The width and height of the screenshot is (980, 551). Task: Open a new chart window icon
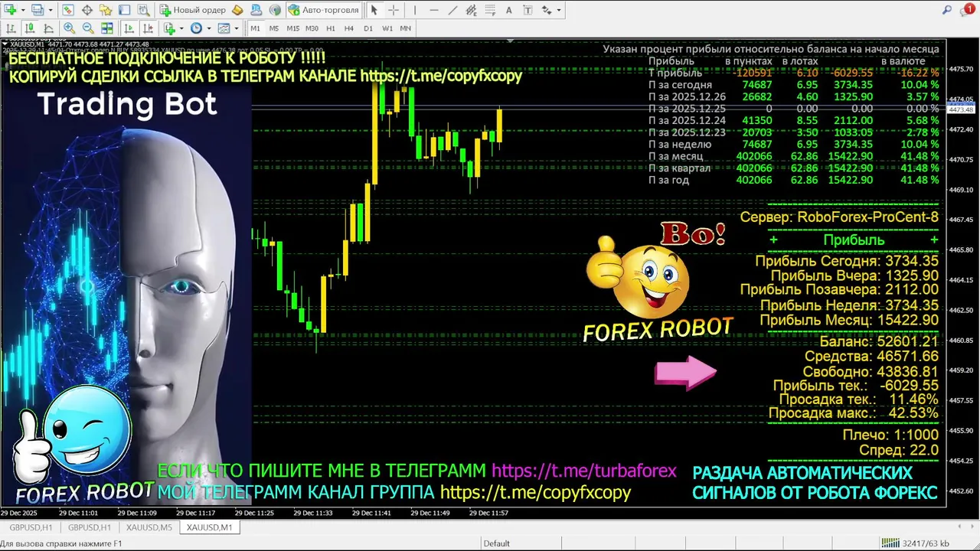pyautogui.click(x=10, y=10)
